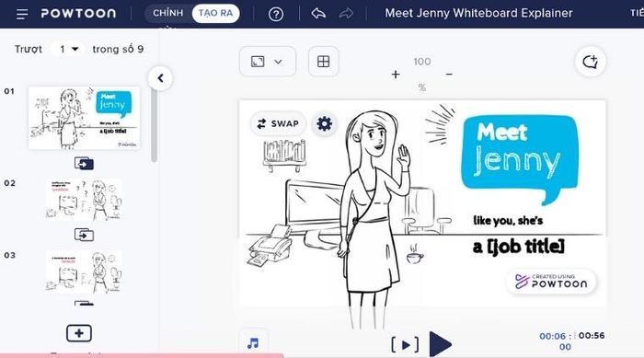Add a new slide with plus button
644x358 pixels.
[79, 333]
